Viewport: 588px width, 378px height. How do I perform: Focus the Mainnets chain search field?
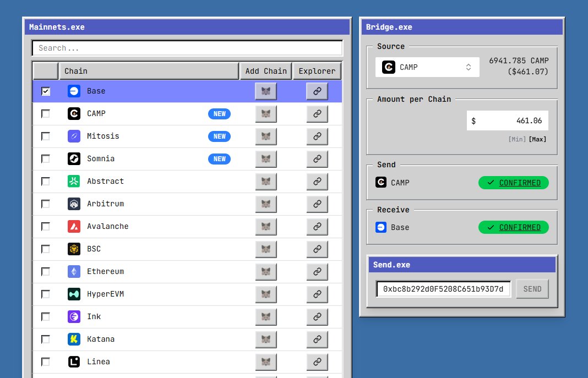187,48
